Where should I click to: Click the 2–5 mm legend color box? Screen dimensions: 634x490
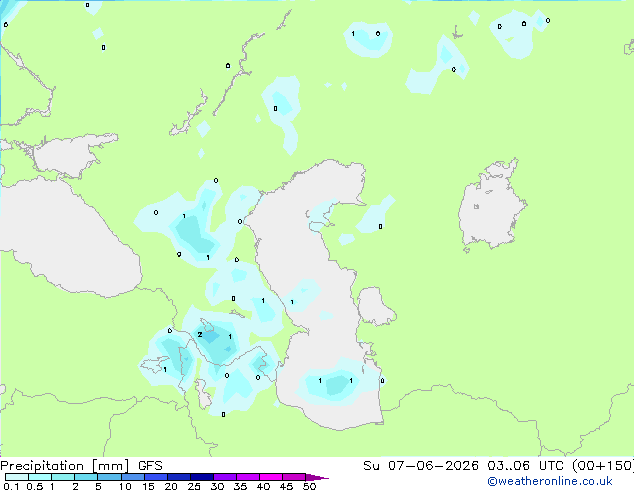[86, 477]
